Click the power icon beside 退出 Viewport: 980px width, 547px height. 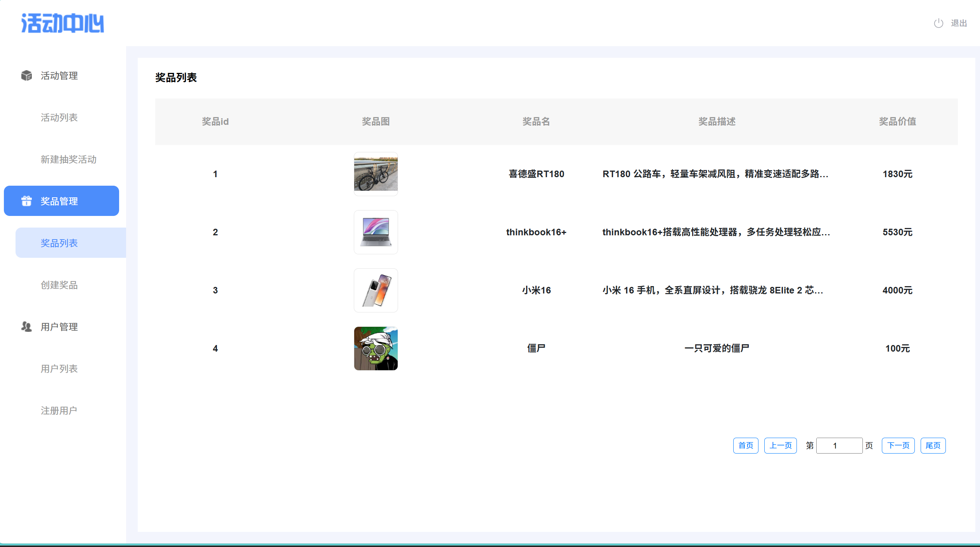[x=938, y=23]
